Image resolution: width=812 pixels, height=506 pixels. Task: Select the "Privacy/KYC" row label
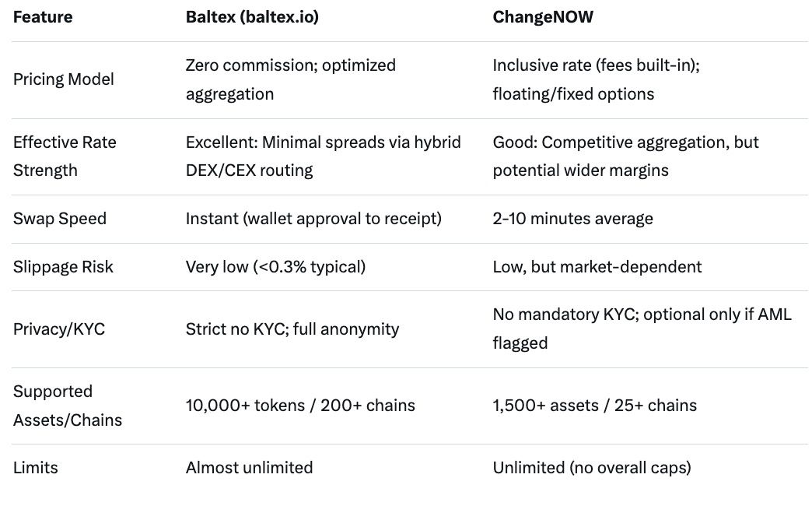click(x=59, y=329)
